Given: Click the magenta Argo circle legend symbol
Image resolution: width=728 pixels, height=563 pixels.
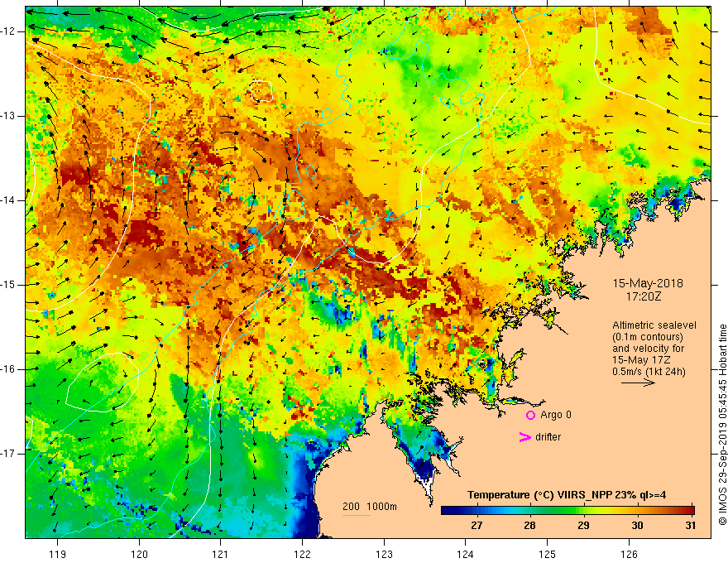Looking at the screenshot, I should (530, 415).
